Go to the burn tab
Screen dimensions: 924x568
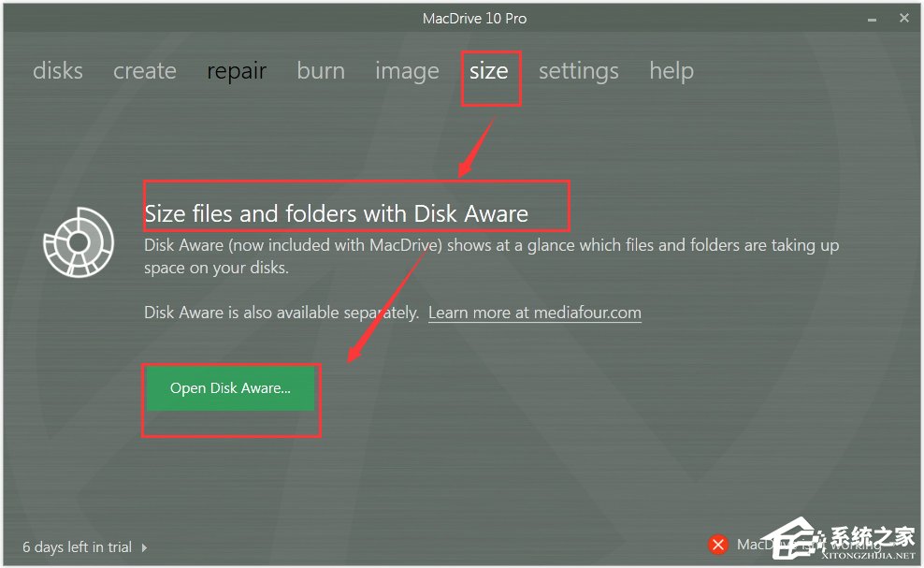(x=321, y=71)
